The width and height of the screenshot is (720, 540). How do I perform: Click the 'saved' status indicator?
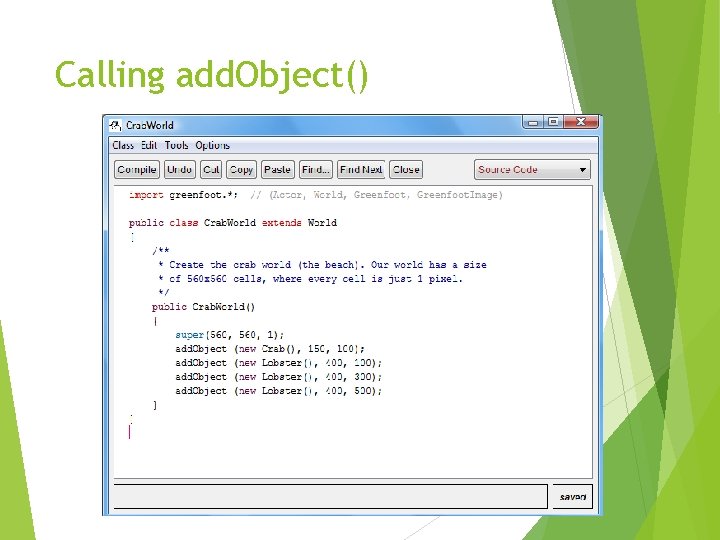tap(573, 496)
